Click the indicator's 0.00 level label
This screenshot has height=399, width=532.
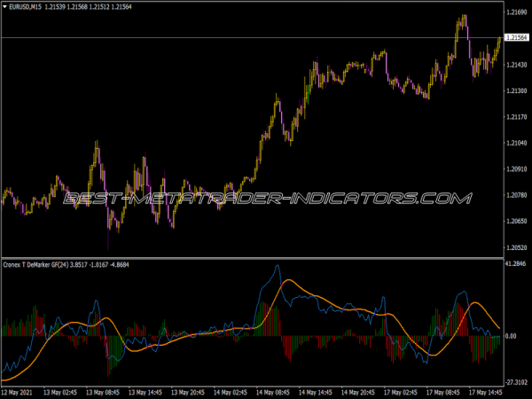[511, 336]
